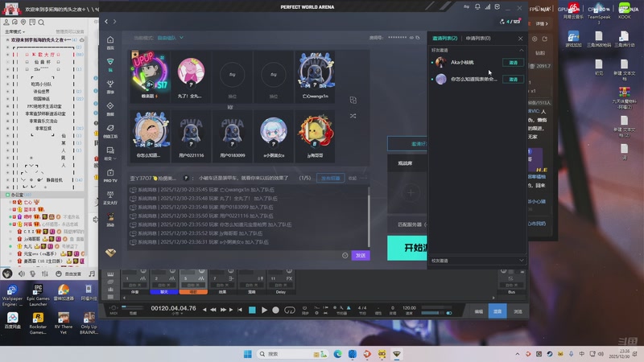Open the workshop planet icon in Arena sidebar
This screenshot has width=644, height=362.
(110, 128)
